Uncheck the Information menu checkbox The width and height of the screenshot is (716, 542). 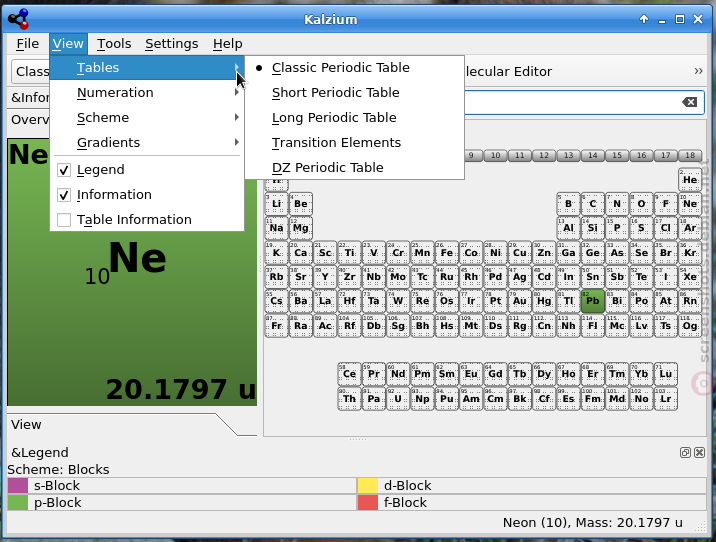pos(64,195)
